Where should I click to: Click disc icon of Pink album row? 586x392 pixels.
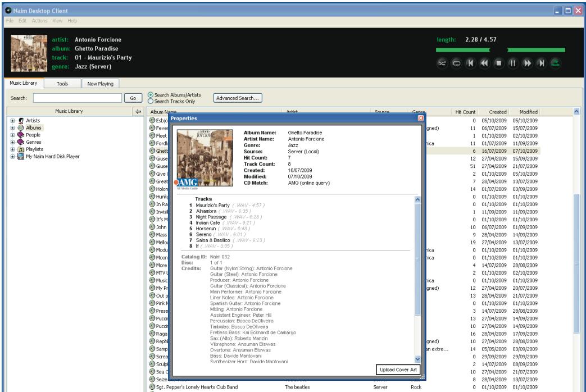tap(152, 303)
